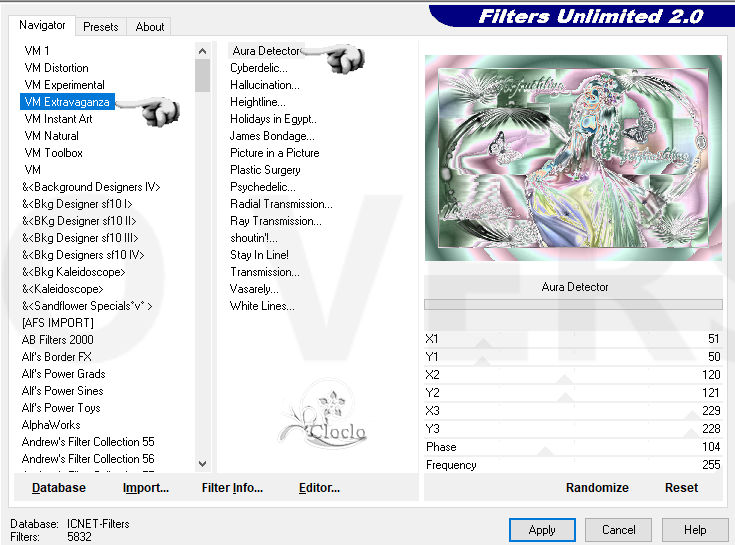Select &<Bkg Kaleidoscope> category
The height and width of the screenshot is (545, 735).
pos(74,272)
